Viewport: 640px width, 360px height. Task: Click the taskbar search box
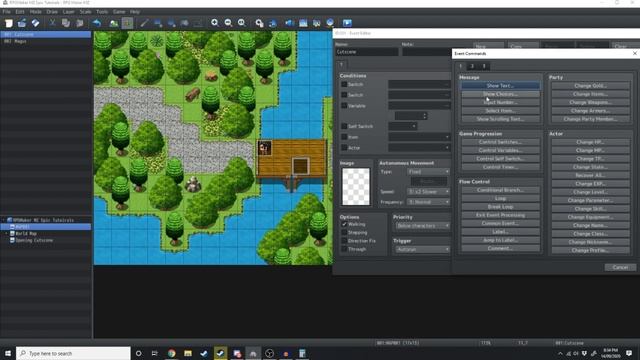(x=73, y=353)
